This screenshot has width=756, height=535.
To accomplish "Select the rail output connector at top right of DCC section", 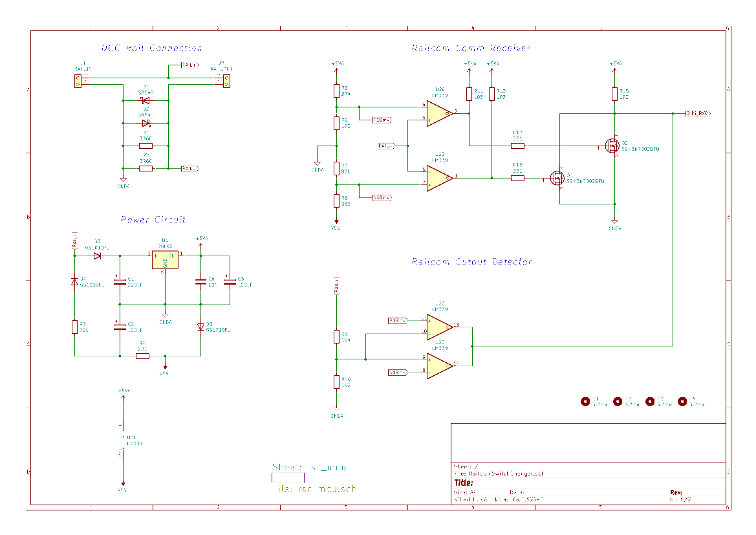I will coord(226,81).
